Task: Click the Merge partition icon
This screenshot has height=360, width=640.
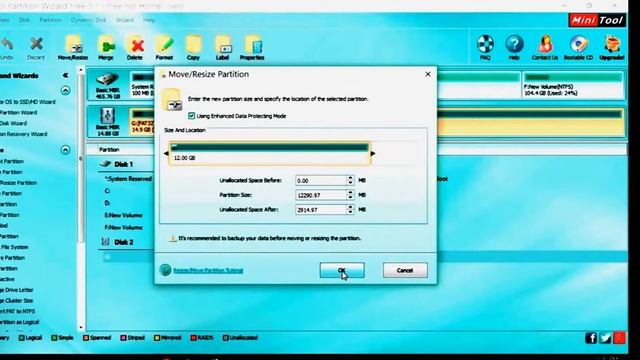Action: [106, 44]
